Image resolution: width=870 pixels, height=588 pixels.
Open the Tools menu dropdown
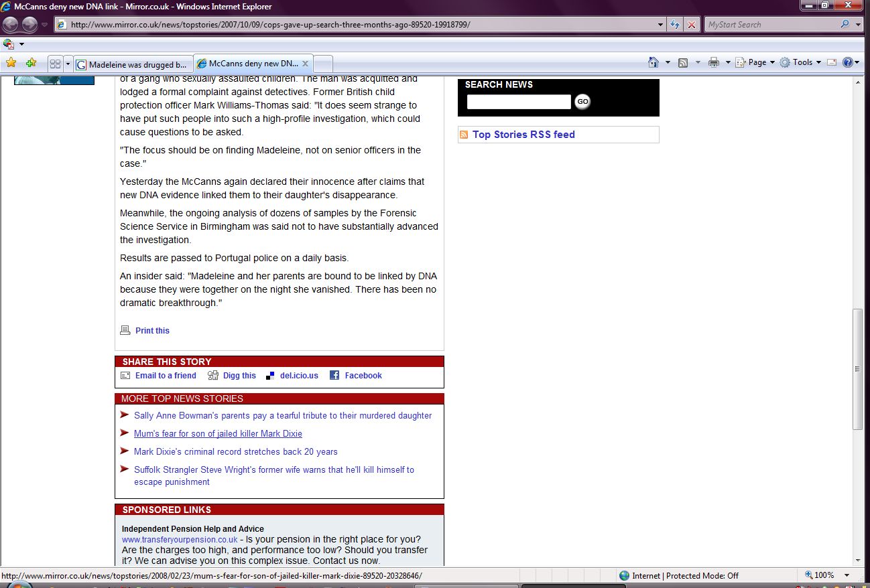[801, 62]
